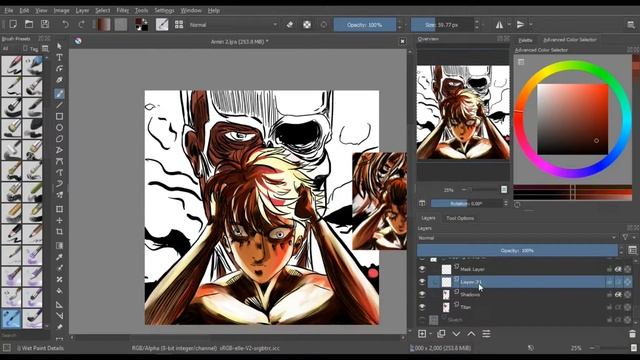This screenshot has height=360, width=640.
Task: Switch to the Tool Options tab
Action: (460, 218)
